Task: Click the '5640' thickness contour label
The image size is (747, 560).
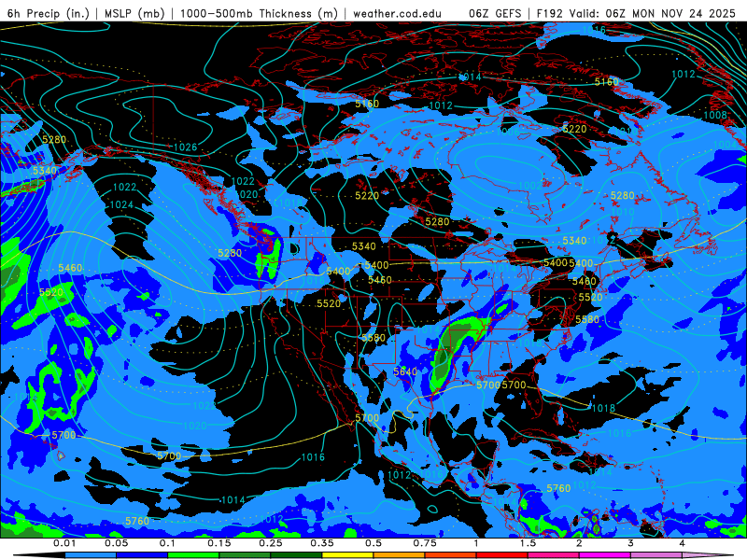Action: point(405,371)
